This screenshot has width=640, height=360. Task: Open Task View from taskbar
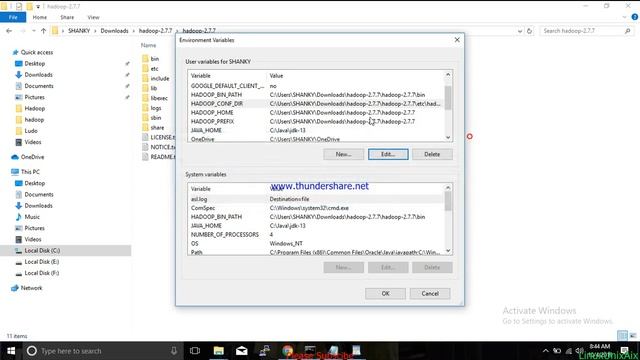195,351
